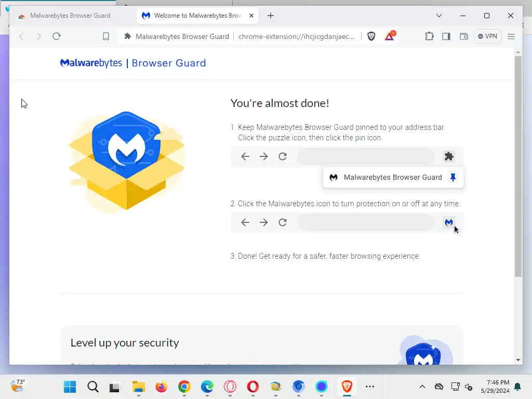The image size is (532, 399).
Task: Launch Google Chrome from the taskbar
Action: point(184,387)
